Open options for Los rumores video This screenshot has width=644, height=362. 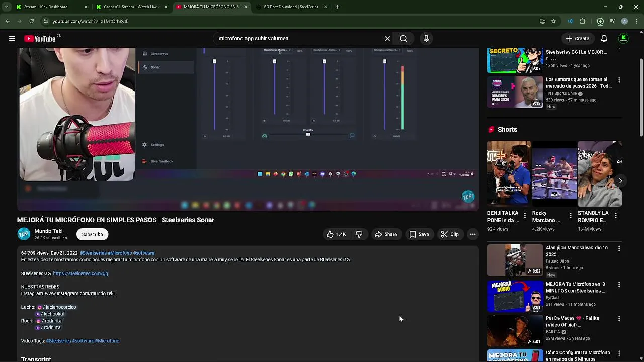619,80
